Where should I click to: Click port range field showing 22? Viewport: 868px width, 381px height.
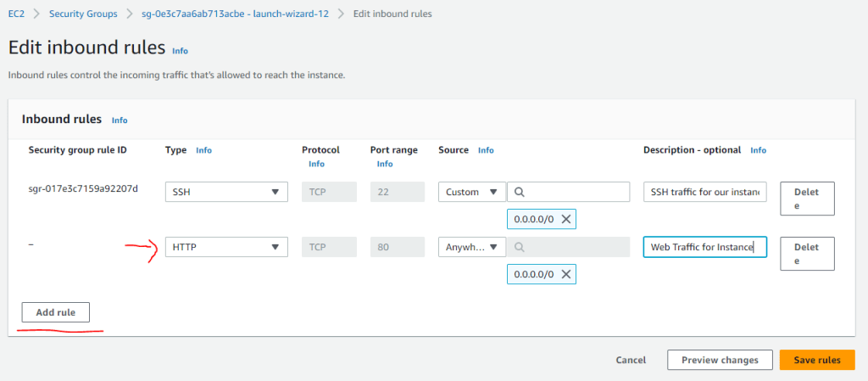398,192
